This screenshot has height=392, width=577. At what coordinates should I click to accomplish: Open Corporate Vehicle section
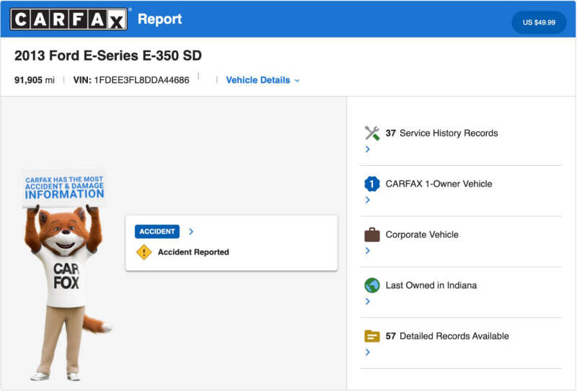[422, 235]
